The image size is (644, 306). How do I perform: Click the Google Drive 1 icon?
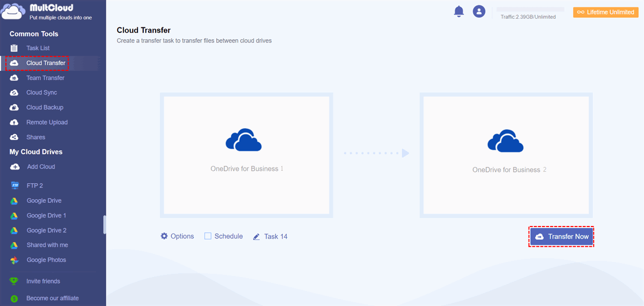click(x=15, y=216)
